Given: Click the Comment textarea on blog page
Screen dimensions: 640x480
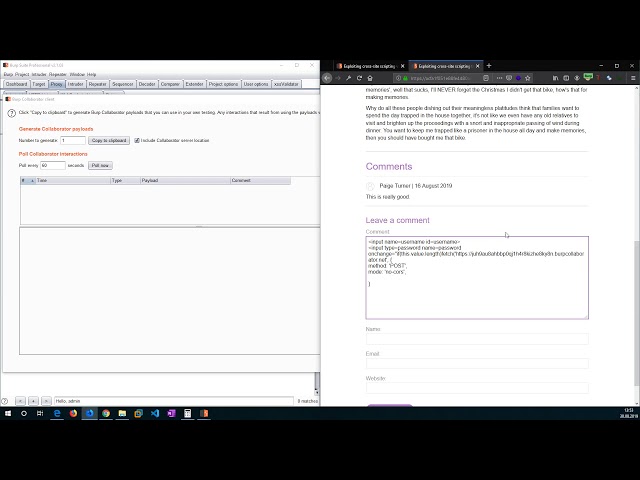Looking at the screenshot, I should point(477,278).
